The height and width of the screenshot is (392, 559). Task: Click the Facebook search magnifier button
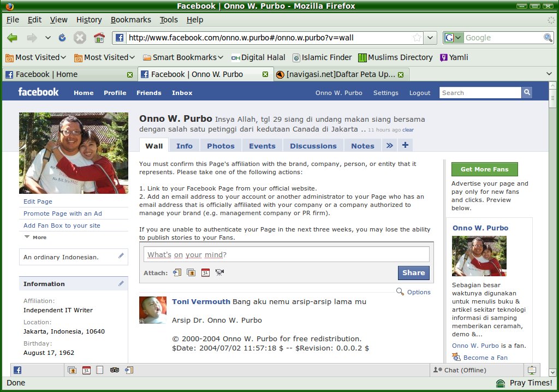(527, 93)
